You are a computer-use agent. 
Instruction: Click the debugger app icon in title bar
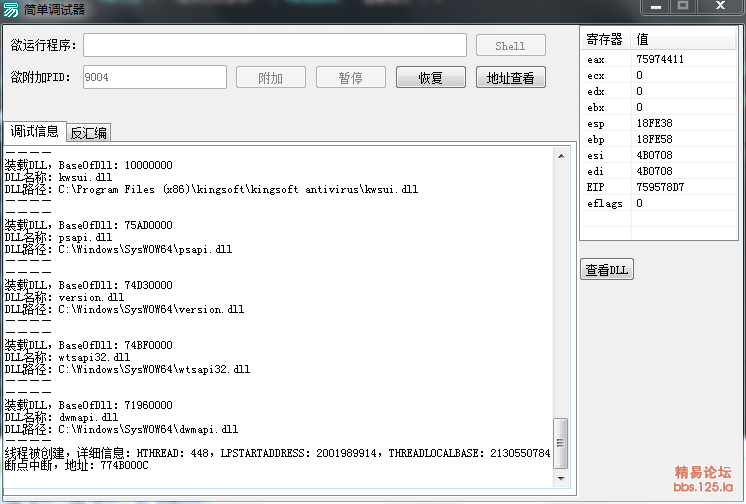point(11,9)
